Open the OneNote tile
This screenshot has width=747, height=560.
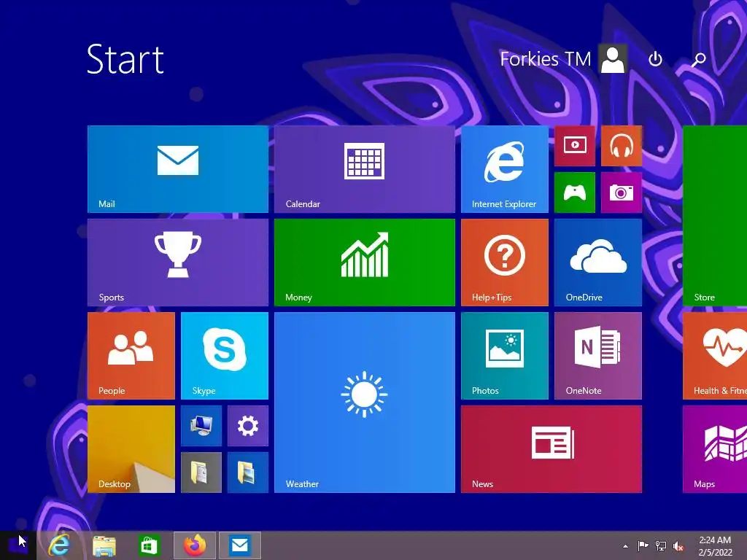(x=598, y=356)
